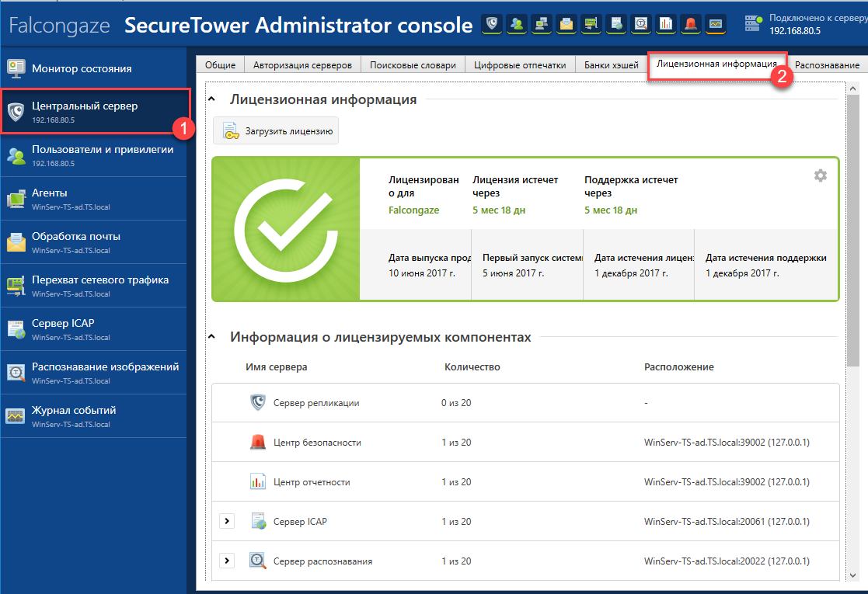Open the Поисковые словари tab
Image resolution: width=868 pixels, height=594 pixels.
[x=413, y=64]
